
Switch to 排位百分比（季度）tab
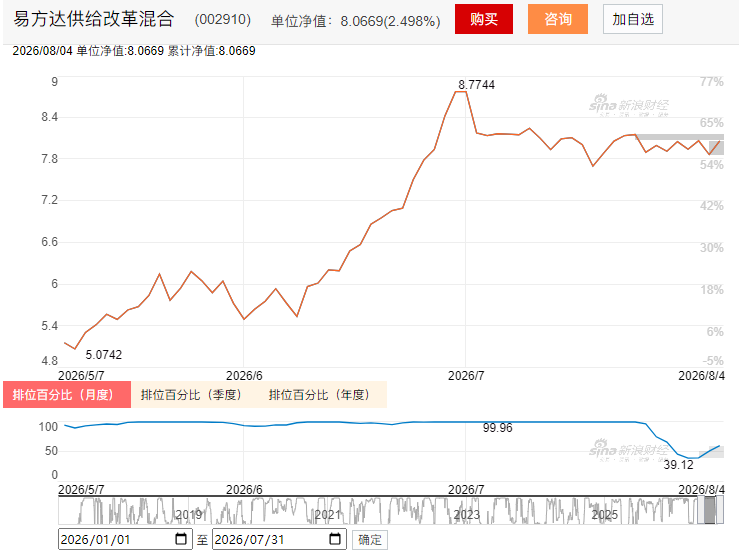191,394
